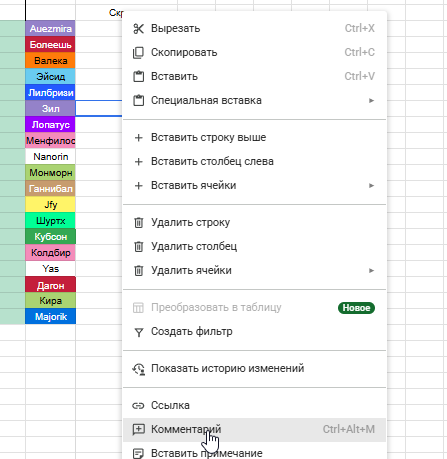This screenshot has width=447, height=459.
Task: Click the clipboard icon beside Вставить
Action: pos(138,76)
